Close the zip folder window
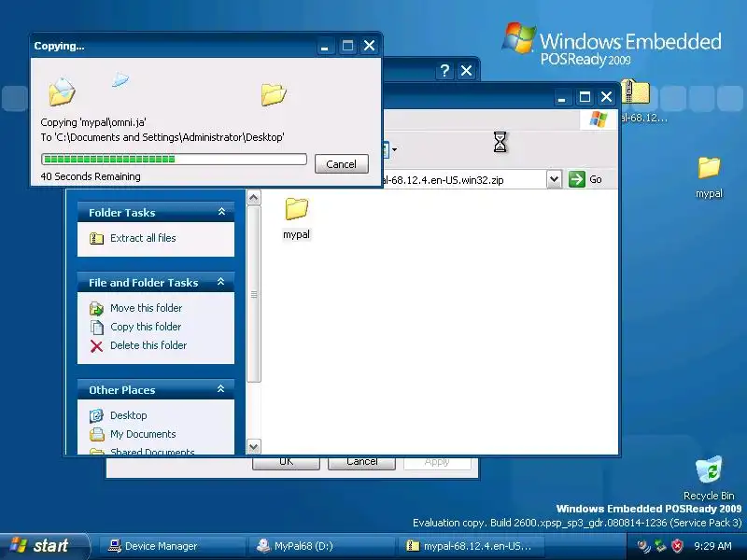 click(x=606, y=97)
